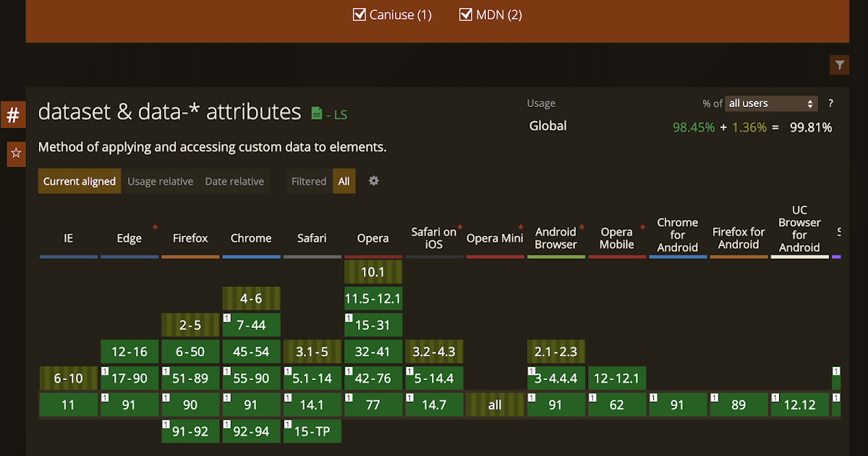
Task: Open the all users dropdown
Action: click(x=770, y=104)
